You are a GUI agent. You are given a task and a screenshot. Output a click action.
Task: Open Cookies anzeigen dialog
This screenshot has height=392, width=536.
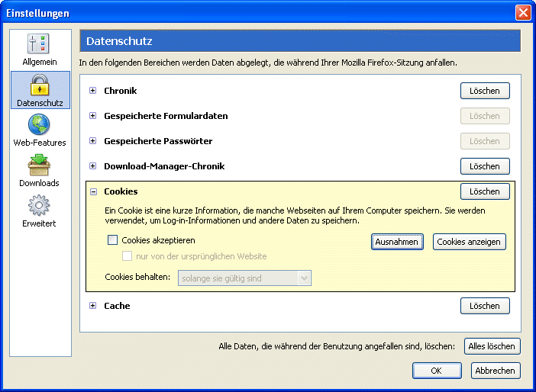point(469,242)
